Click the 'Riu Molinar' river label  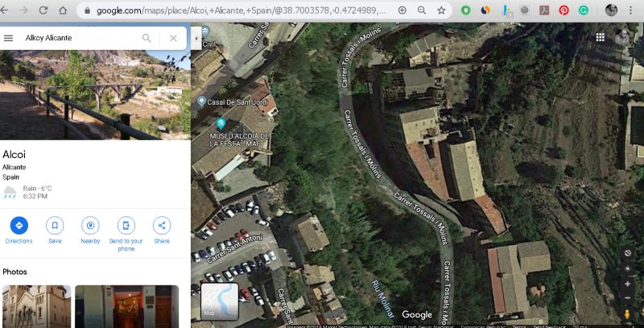click(x=383, y=299)
